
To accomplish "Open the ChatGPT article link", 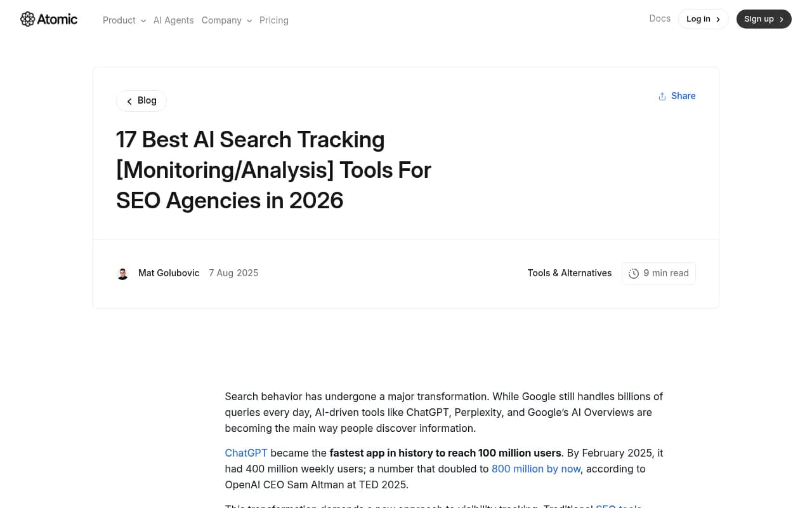I will tap(246, 453).
